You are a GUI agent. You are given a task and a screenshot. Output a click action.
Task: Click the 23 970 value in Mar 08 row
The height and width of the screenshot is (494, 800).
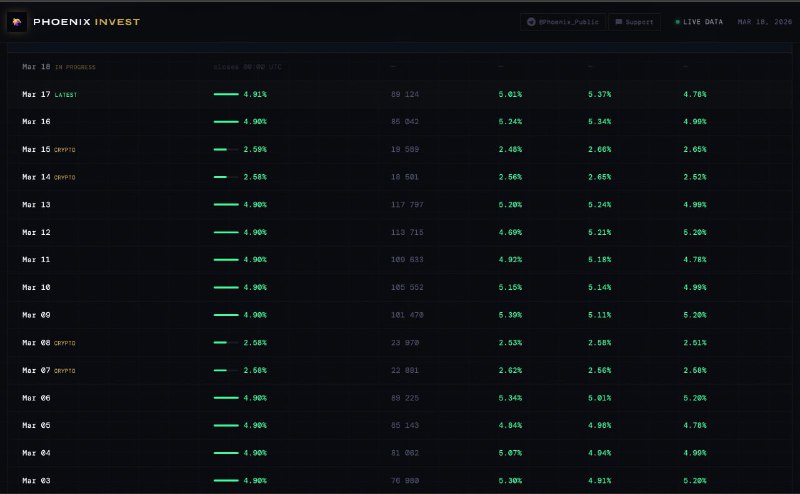(405, 343)
